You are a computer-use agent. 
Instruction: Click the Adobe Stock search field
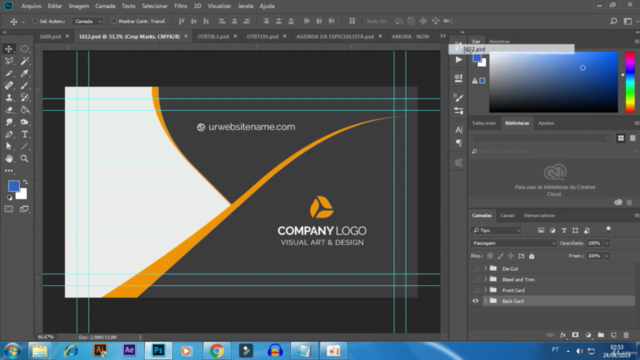(553, 151)
